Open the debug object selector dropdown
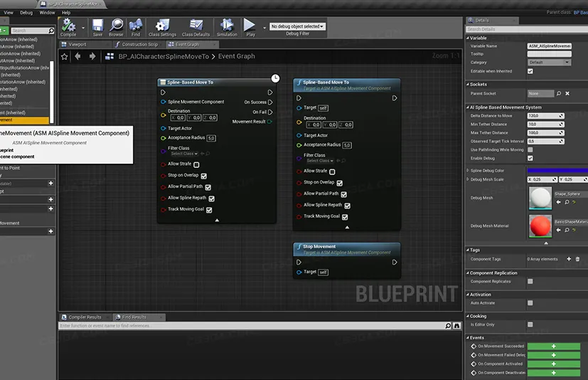The height and width of the screenshot is (380, 588). [297, 26]
